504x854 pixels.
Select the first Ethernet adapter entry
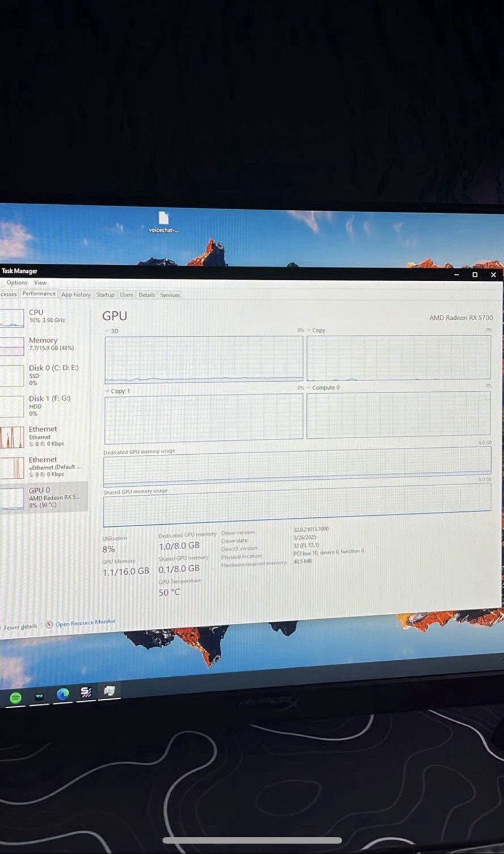[44, 436]
